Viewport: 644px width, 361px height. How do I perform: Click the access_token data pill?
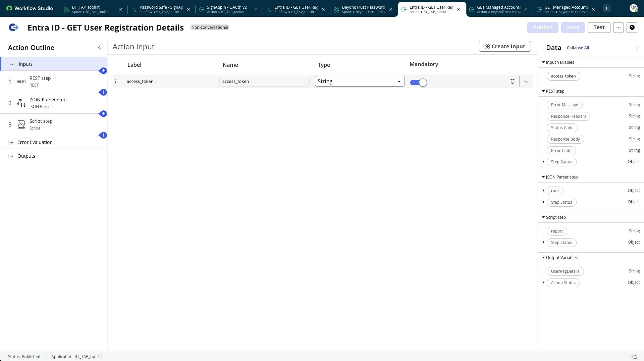click(563, 76)
